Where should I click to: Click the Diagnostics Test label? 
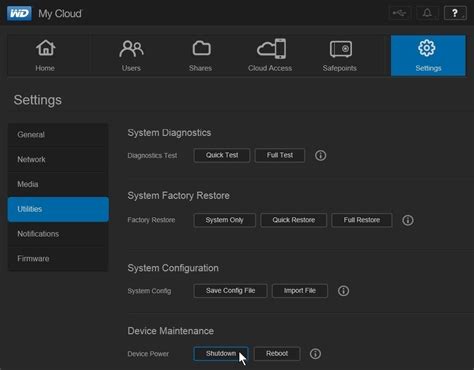(x=152, y=156)
